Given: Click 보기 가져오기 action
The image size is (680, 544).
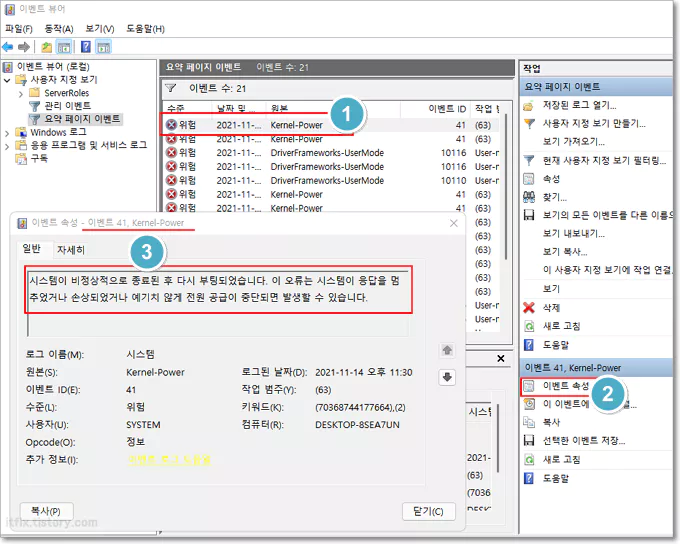Looking at the screenshot, I should point(573,142).
